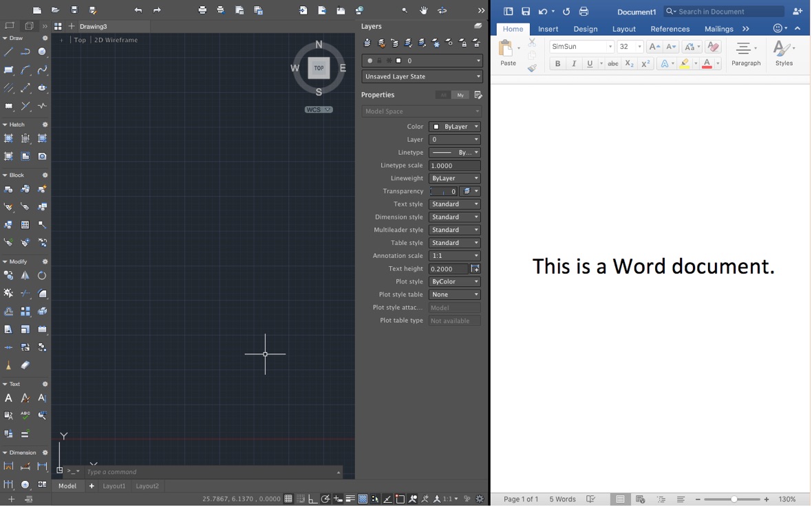Click the Format Painter brush in Word

[532, 68]
